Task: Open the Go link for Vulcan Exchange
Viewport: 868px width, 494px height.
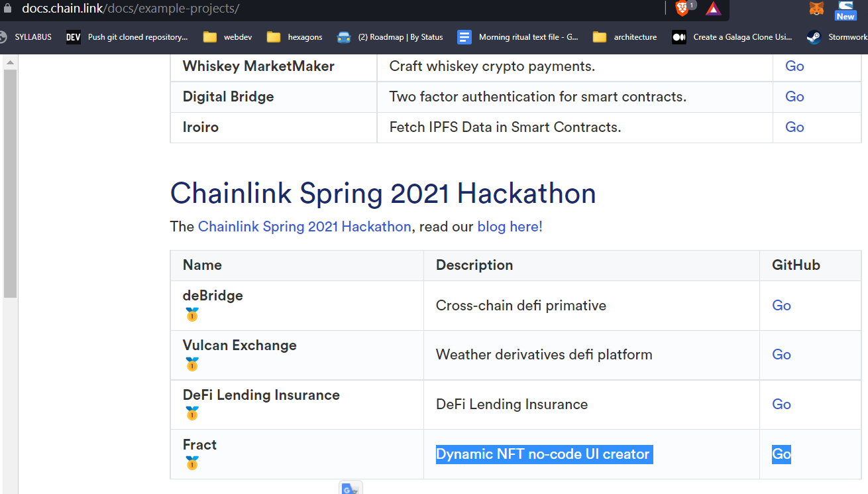Action: [781, 355]
